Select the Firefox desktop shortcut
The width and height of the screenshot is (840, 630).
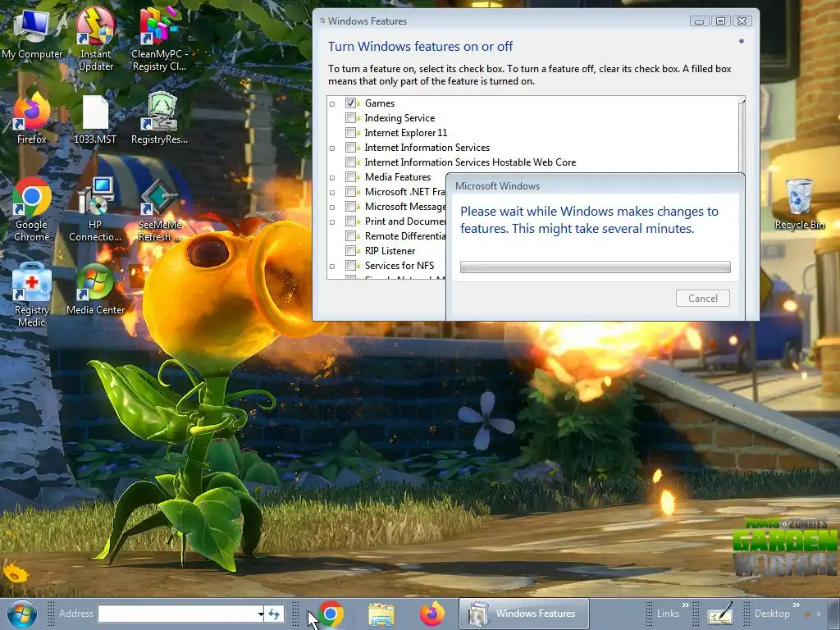coord(32,119)
